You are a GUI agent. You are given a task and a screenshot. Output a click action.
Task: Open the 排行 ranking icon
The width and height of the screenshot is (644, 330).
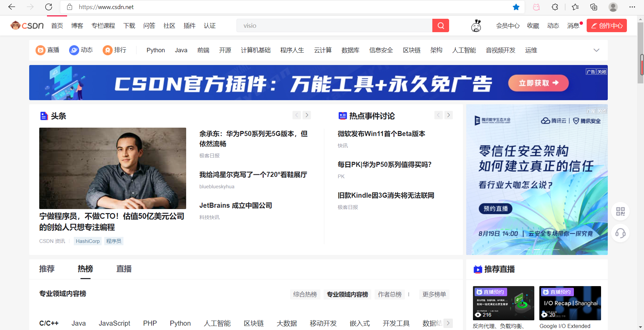(x=107, y=50)
